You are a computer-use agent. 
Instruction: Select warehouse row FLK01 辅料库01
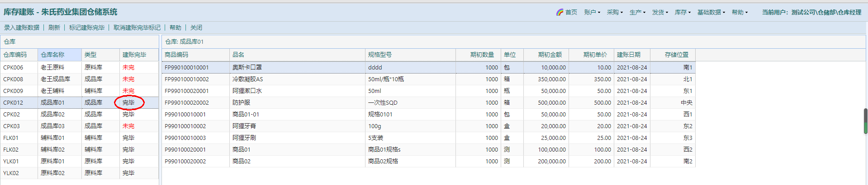[52, 138]
